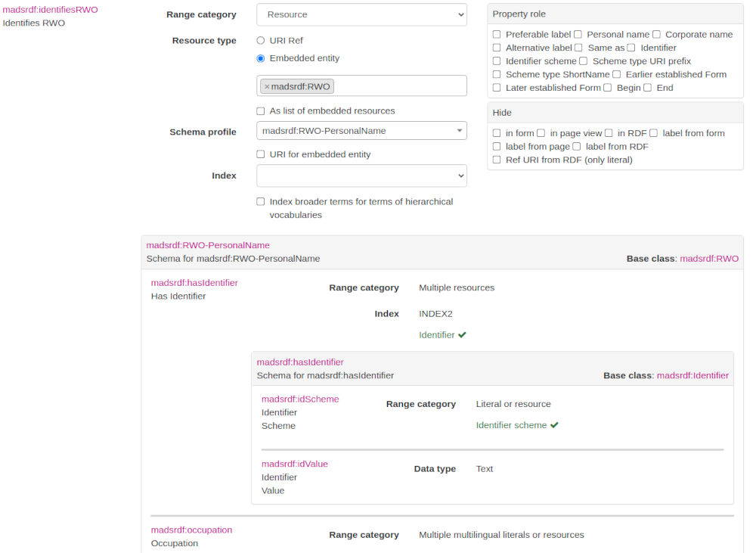Image resolution: width=756 pixels, height=553 pixels.
Task: Open the Range category dropdown
Action: tap(361, 14)
